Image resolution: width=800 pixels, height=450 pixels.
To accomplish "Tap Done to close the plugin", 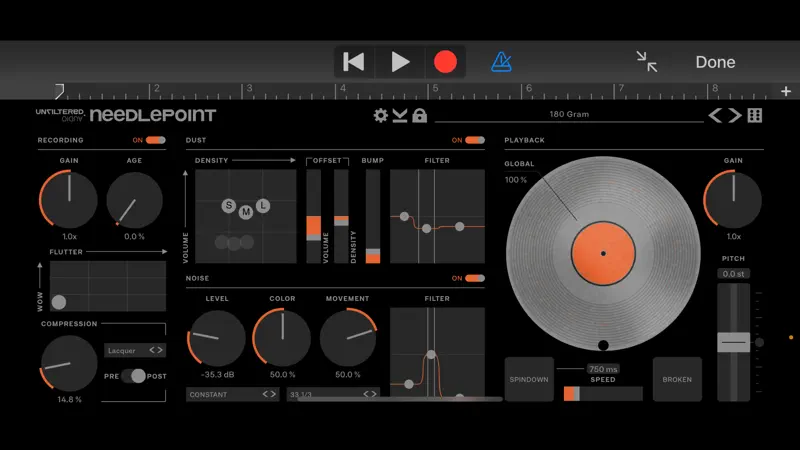I will pos(715,62).
